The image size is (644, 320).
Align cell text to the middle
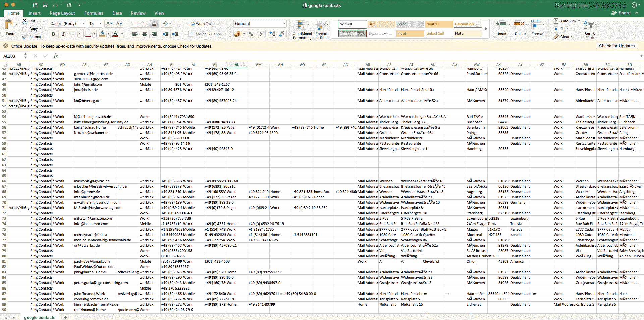(144, 24)
